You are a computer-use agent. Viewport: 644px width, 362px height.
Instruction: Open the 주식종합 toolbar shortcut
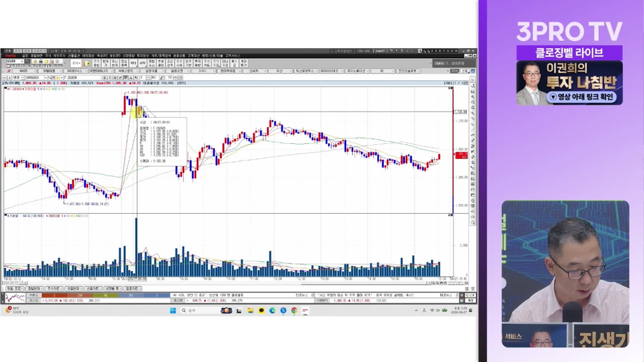coord(97,63)
